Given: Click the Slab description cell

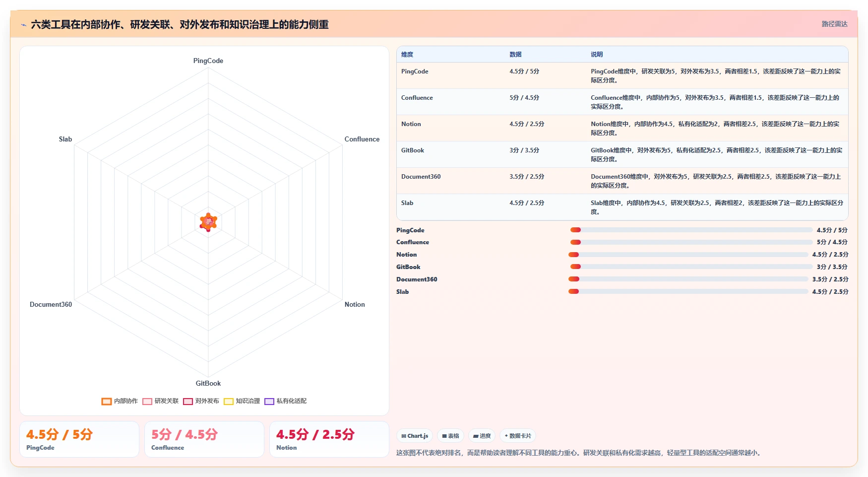Looking at the screenshot, I should pyautogui.click(x=717, y=207).
